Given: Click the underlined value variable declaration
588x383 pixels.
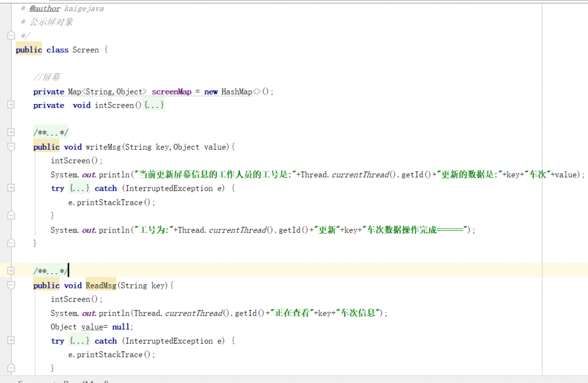Looking at the screenshot, I should pyautogui.click(x=92, y=327).
